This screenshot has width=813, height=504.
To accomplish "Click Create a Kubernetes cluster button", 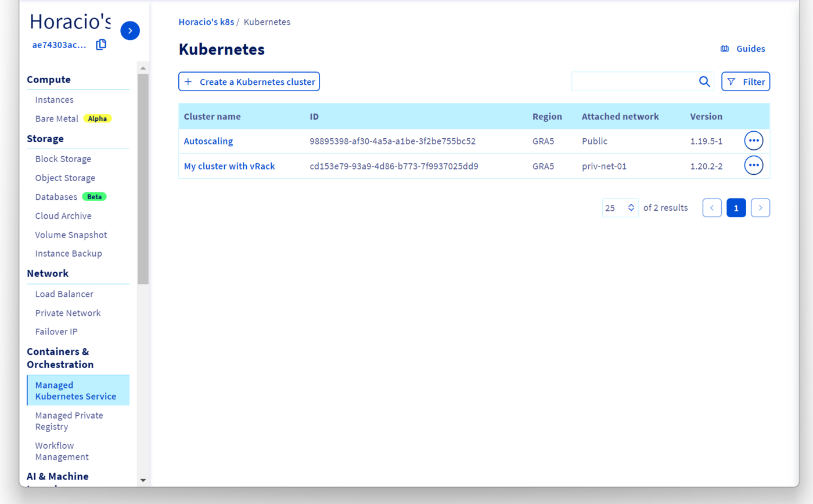I will 249,82.
